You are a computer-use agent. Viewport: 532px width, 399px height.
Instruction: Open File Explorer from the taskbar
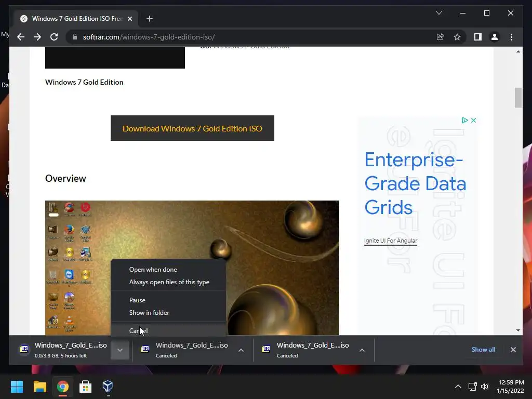(x=39, y=387)
